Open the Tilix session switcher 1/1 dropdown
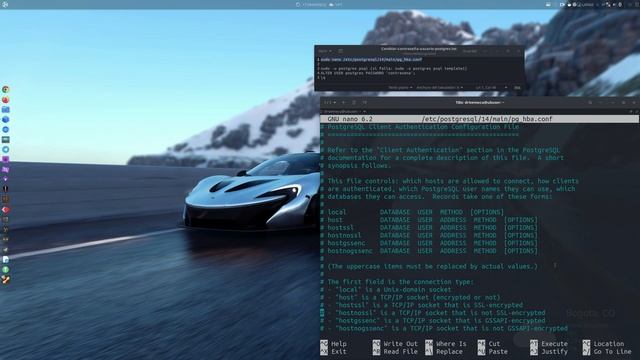Screen dimensions: 640x360 (x=330, y=102)
